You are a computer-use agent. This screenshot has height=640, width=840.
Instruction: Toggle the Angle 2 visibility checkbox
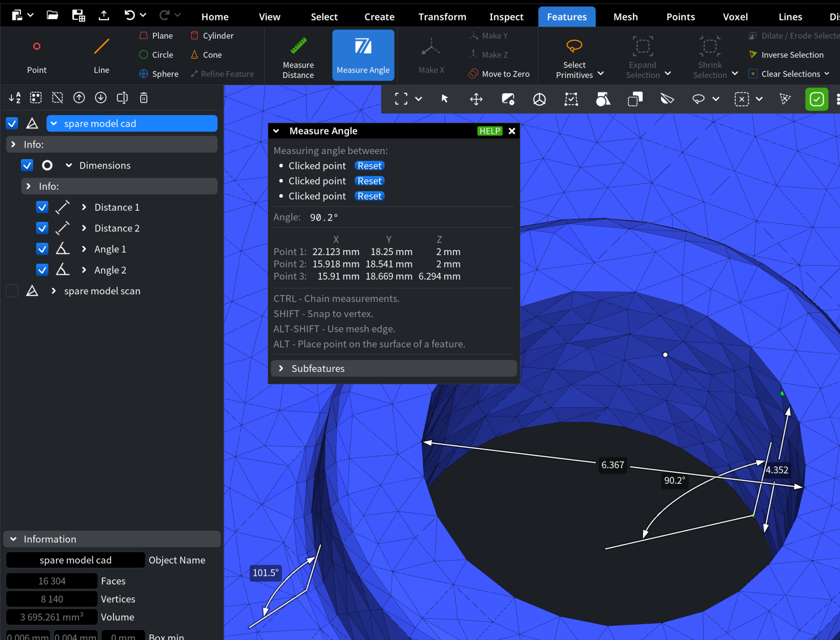[42, 270]
